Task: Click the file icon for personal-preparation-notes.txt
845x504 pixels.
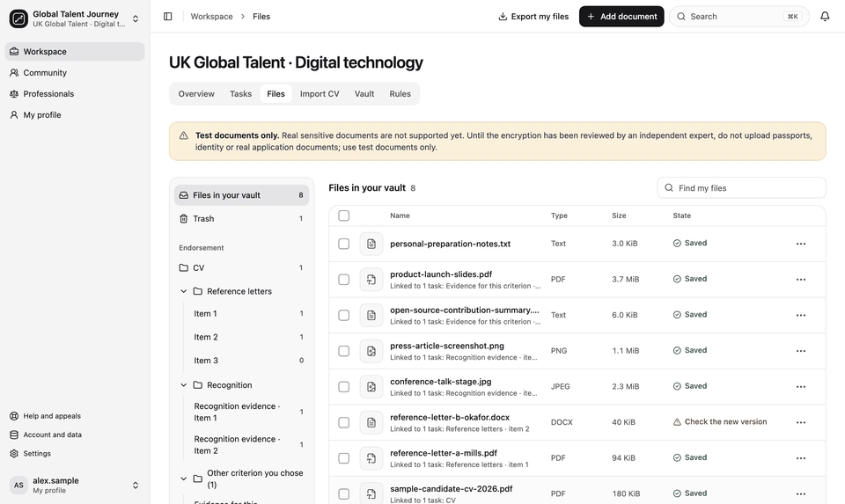Action: click(x=371, y=244)
